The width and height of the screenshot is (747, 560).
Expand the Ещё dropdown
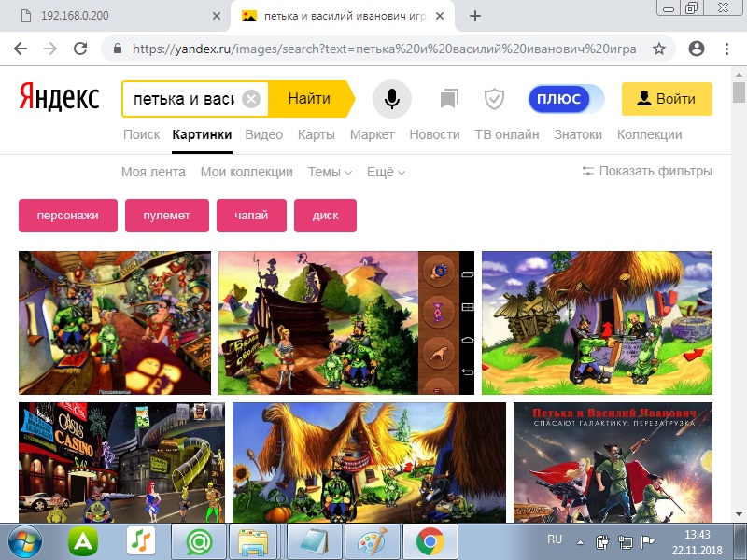point(386,172)
